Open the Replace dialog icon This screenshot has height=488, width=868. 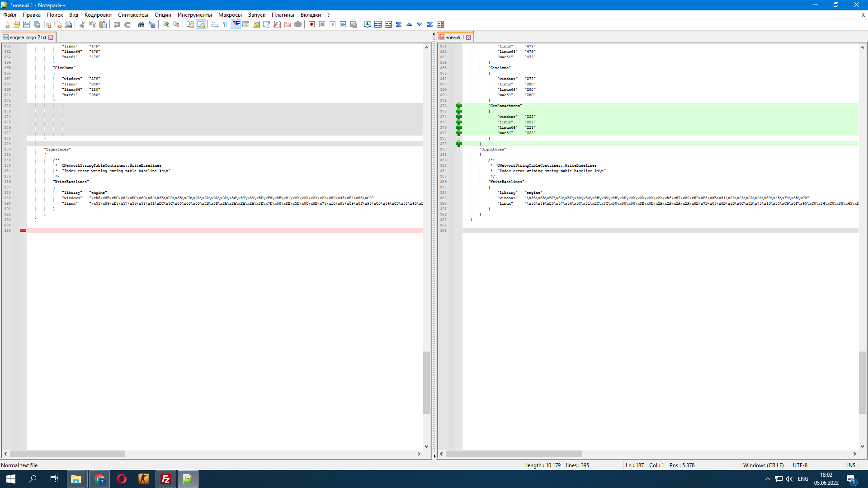coord(151,24)
